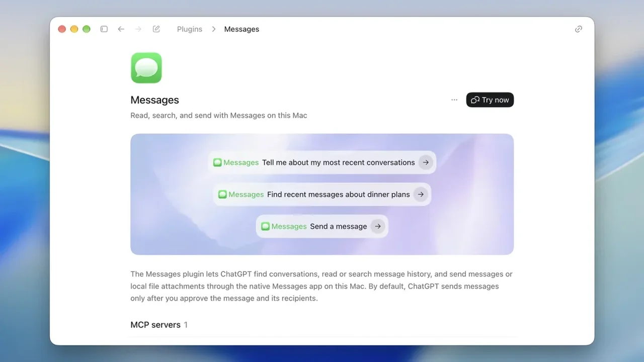Click the Messages icon in the recent conversations prompt

coord(217,162)
